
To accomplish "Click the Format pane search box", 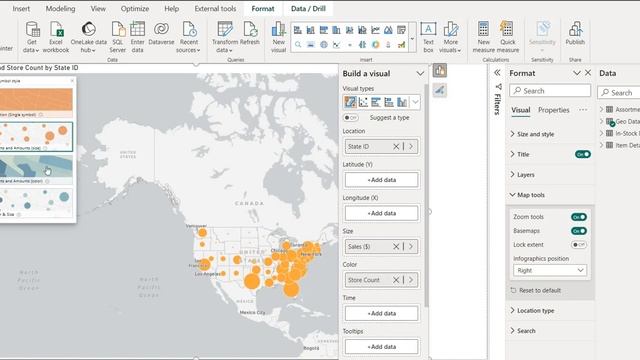I will tap(550, 91).
